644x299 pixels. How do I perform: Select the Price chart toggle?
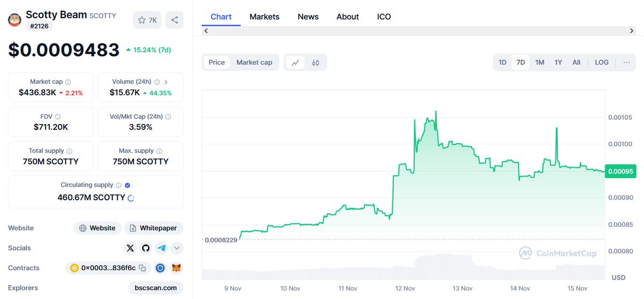pos(217,62)
